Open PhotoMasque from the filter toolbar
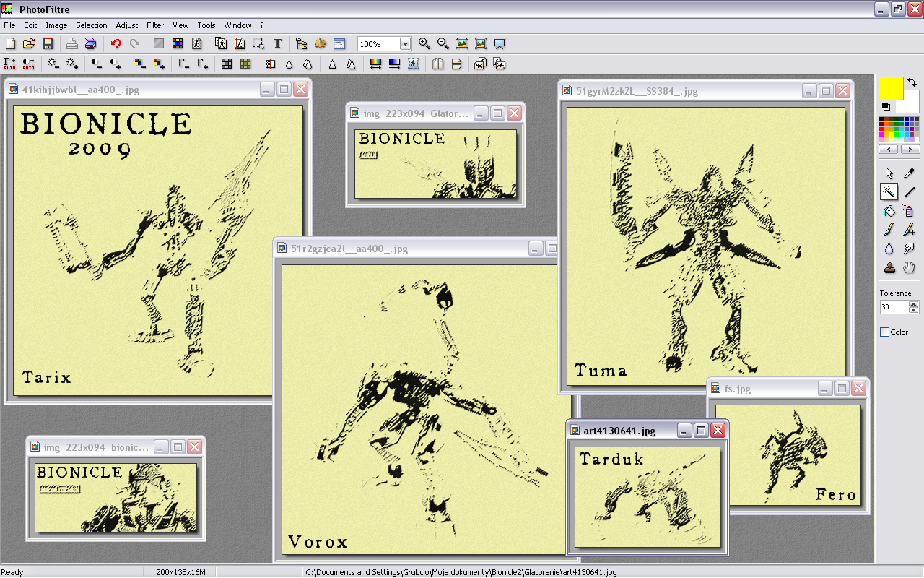Viewport: 924px width, 578px height. [413, 64]
